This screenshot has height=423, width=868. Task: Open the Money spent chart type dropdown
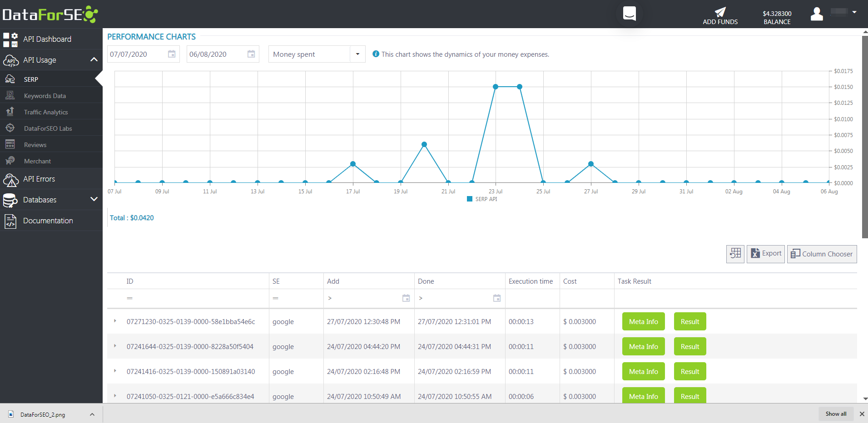coord(358,54)
